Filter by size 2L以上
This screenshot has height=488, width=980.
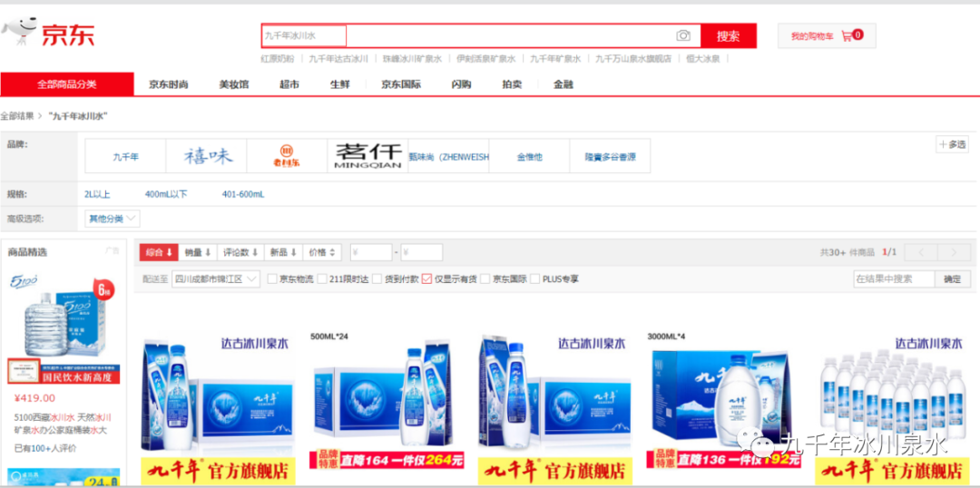click(97, 194)
